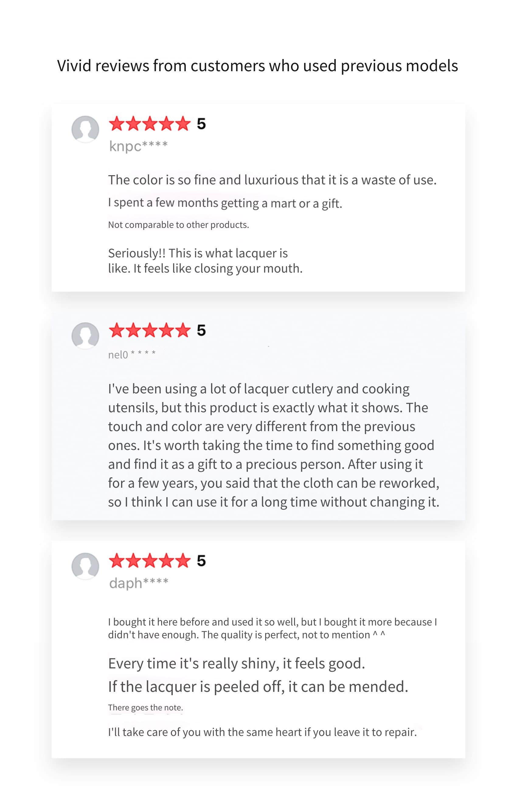Image resolution: width=517 pixels, height=812 pixels.
Task: Select the username knpc****
Action: (x=138, y=146)
